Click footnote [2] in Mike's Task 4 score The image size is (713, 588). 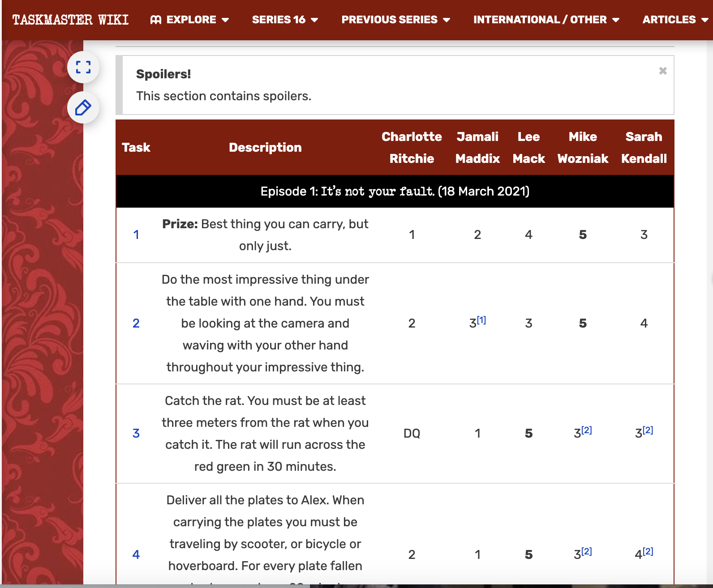coord(587,551)
